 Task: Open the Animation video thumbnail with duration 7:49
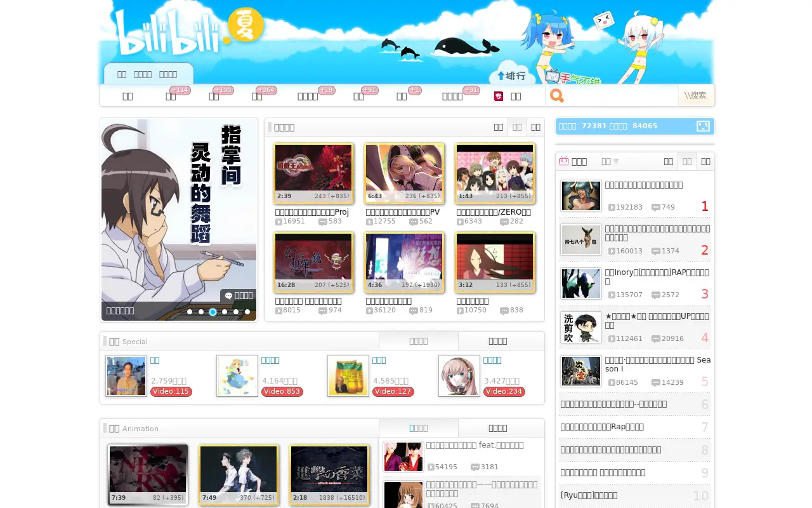click(239, 474)
